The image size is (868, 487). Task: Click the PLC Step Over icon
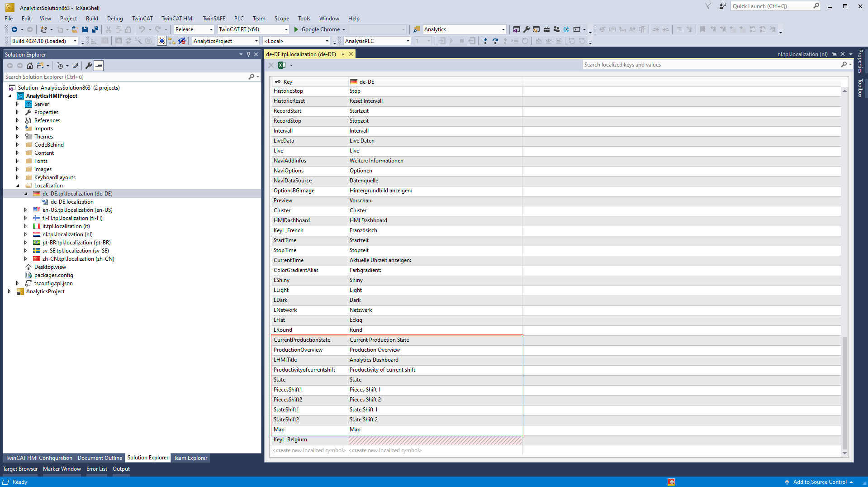click(495, 41)
